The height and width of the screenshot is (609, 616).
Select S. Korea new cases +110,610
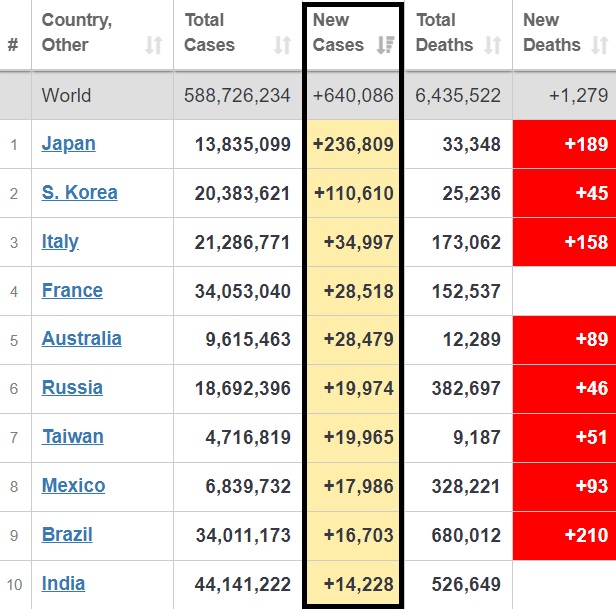pos(354,193)
